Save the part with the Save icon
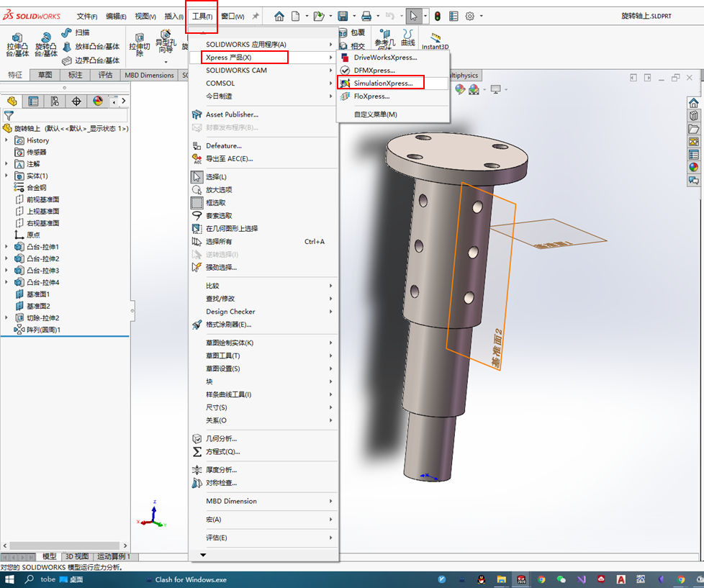 click(x=343, y=17)
